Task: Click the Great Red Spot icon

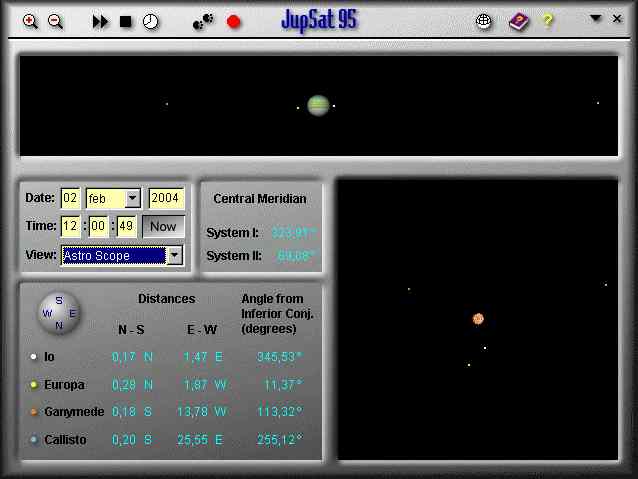Action: (x=234, y=22)
